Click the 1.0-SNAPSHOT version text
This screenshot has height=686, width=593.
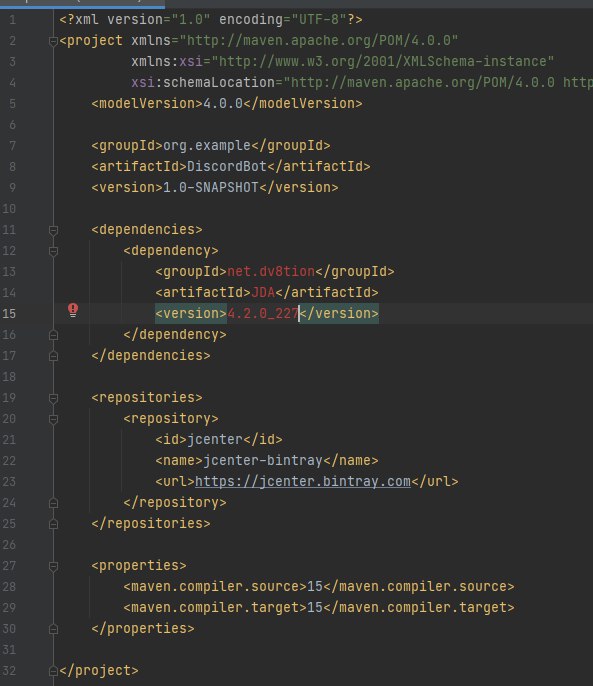pyautogui.click(x=211, y=188)
